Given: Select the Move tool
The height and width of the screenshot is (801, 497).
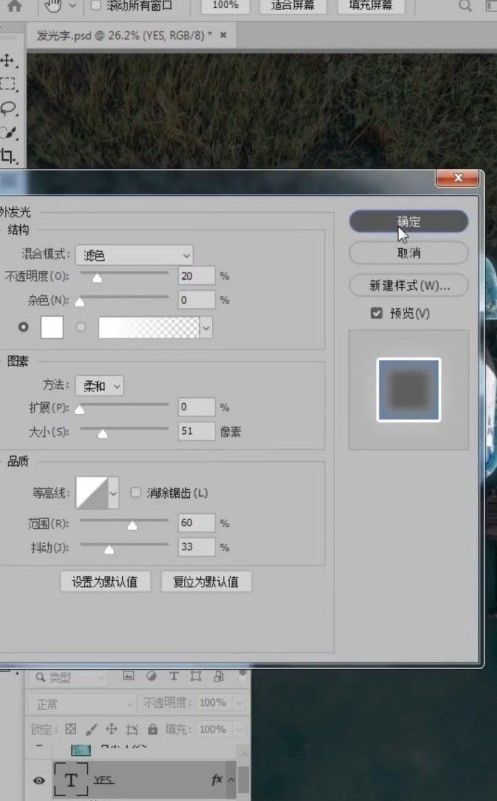Looking at the screenshot, I should [x=8, y=61].
